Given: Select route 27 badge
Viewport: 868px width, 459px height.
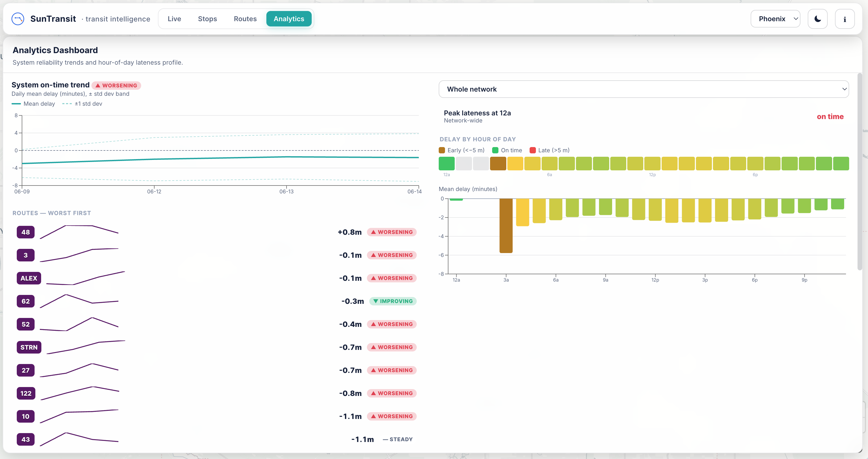Looking at the screenshot, I should click(26, 371).
